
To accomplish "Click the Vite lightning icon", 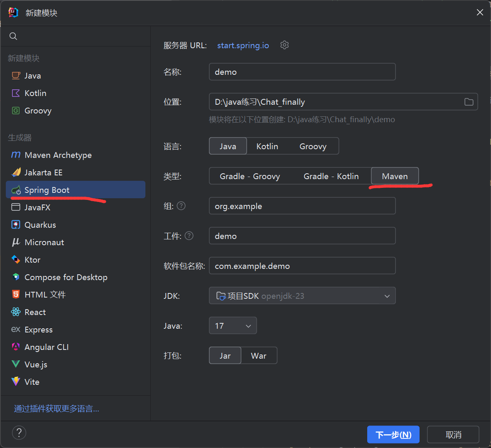I will click(16, 382).
